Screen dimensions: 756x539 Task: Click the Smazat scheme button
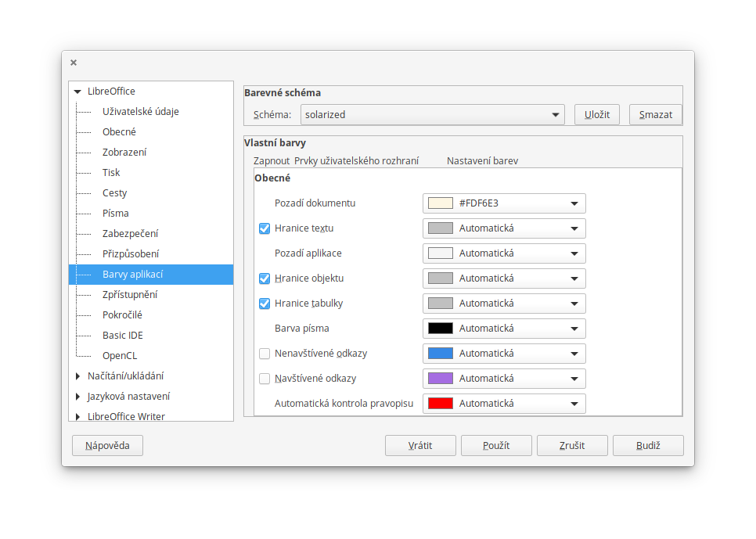[x=656, y=115]
